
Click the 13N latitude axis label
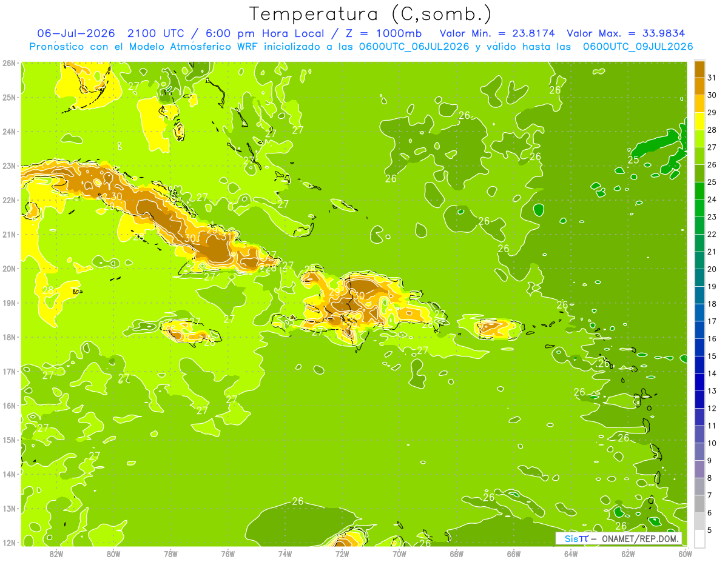point(8,508)
